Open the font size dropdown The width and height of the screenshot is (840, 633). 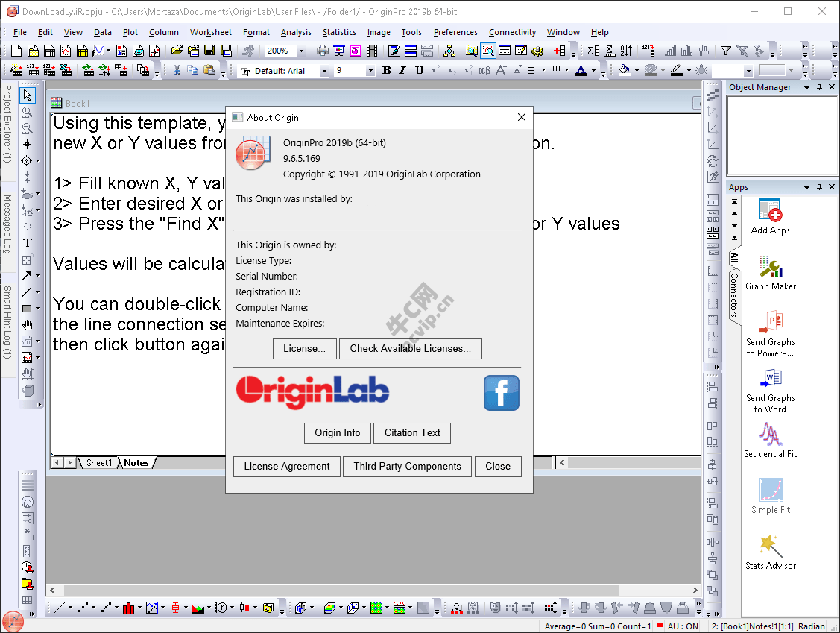pos(370,71)
